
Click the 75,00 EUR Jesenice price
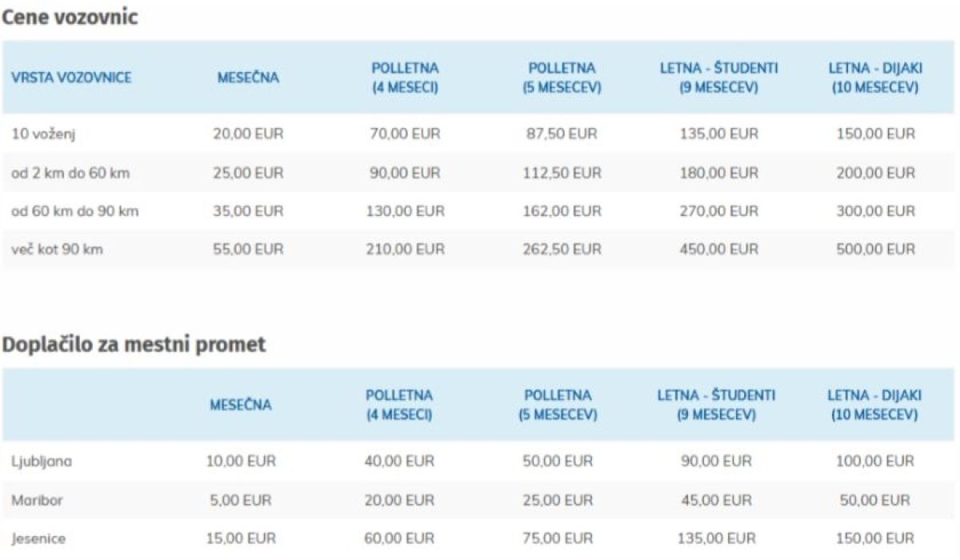pos(557,538)
